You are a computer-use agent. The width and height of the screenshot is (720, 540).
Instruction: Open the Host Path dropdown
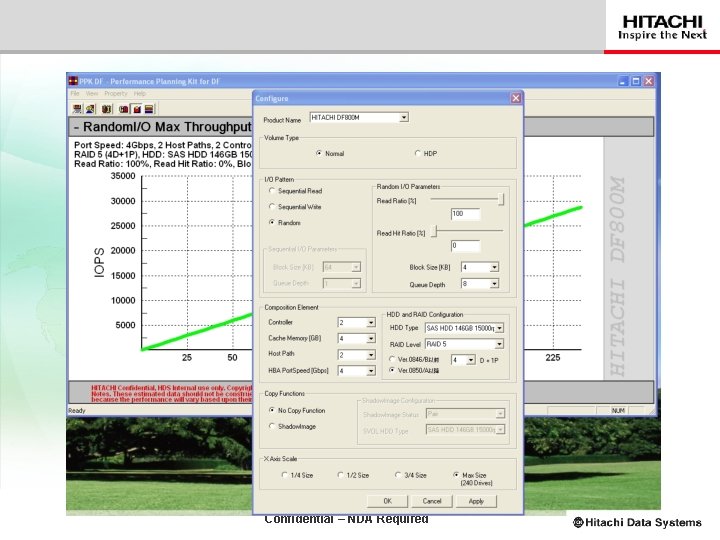[371, 355]
